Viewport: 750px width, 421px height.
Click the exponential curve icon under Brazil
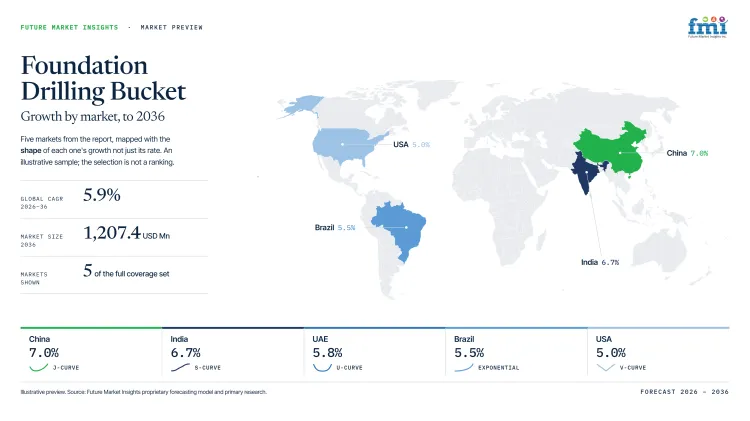464,367
